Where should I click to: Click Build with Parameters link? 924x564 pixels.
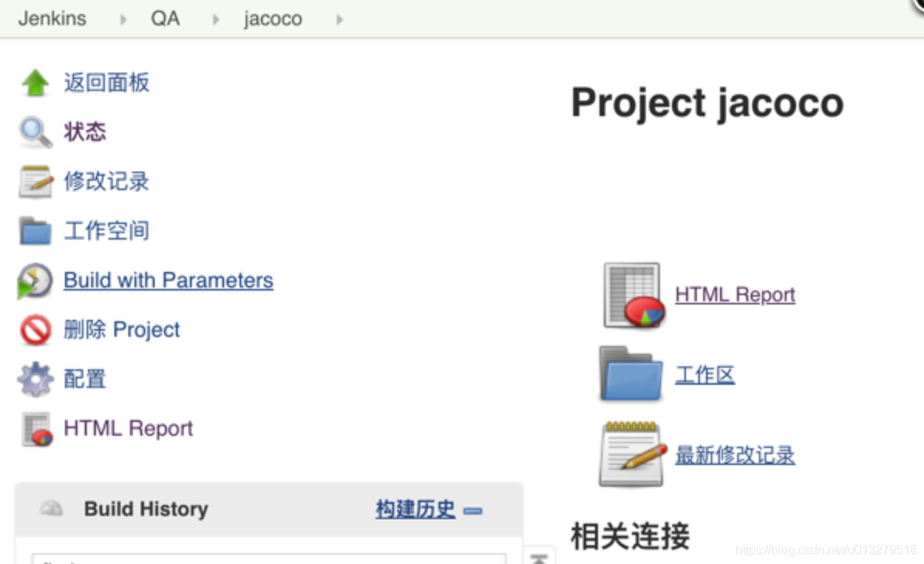(x=168, y=280)
